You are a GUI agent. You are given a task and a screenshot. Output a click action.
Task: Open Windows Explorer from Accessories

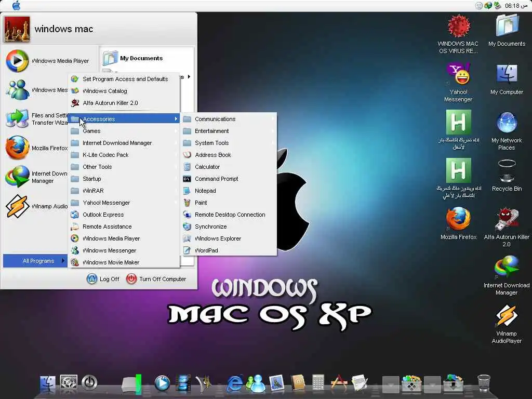(229, 238)
